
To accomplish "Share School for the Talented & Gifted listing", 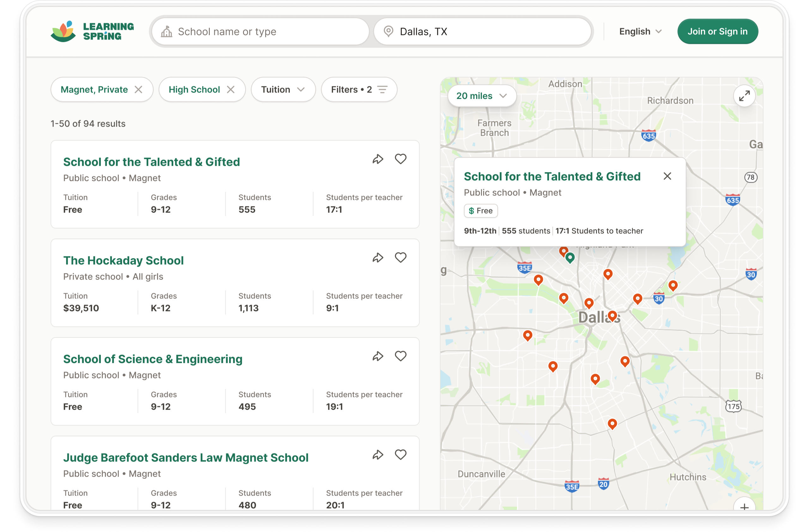I will 378,159.
